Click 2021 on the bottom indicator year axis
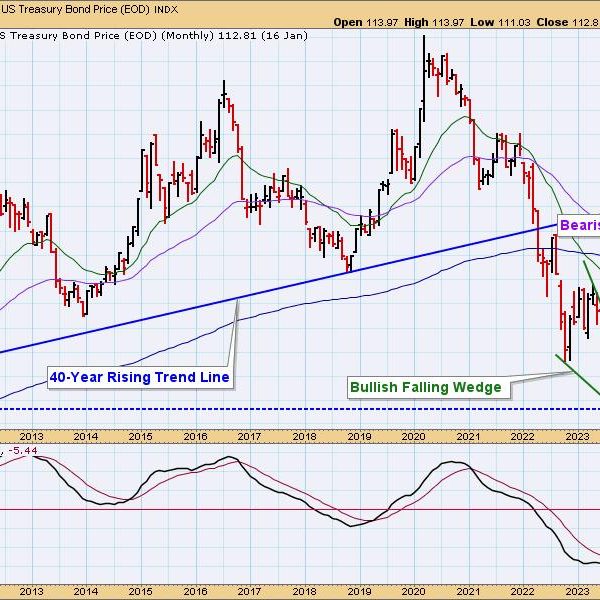 pos(468,591)
